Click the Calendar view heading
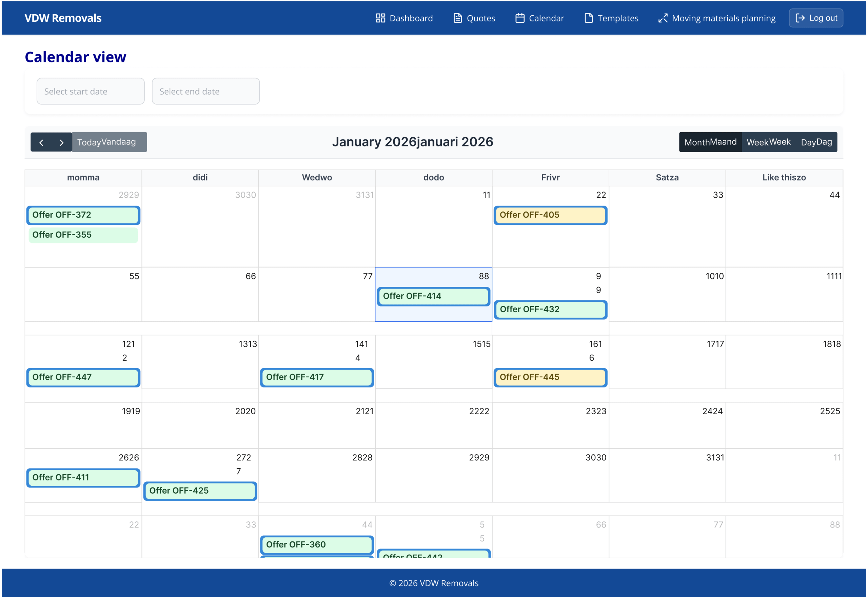 point(76,57)
